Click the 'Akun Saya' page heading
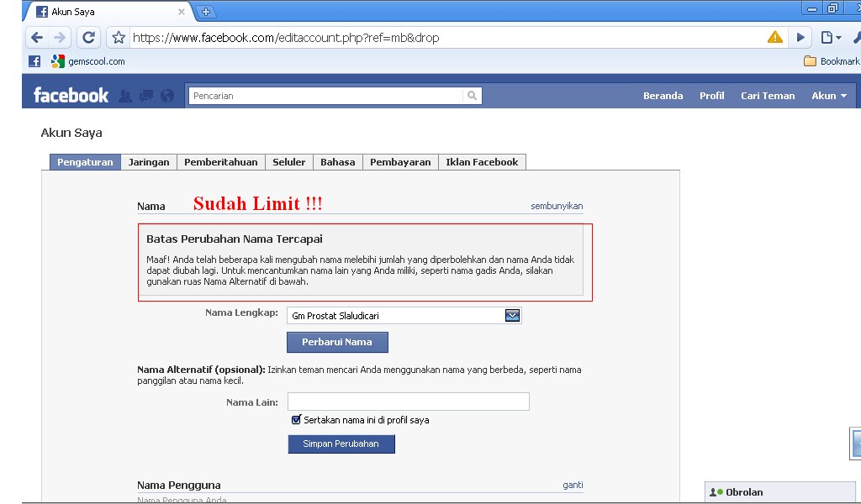This screenshot has height=504, width=861. tap(71, 133)
